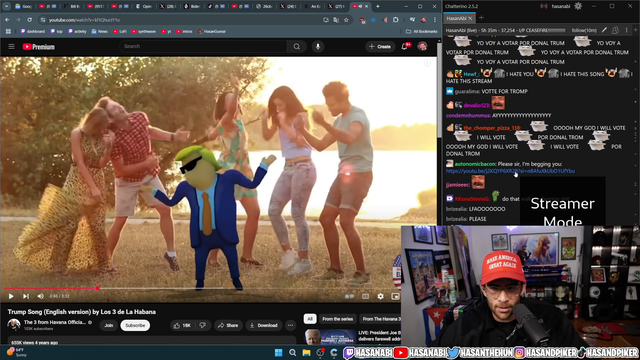Open 'synthwave' bookmark
640x360 pixels.
point(144,31)
